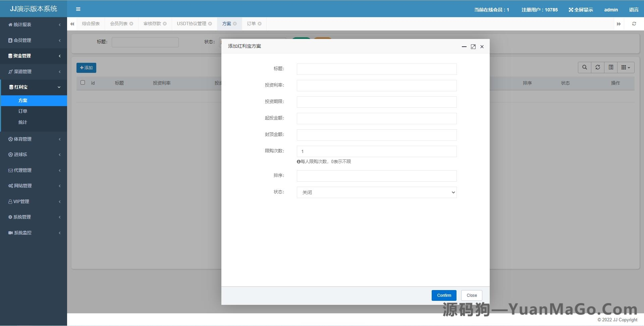Click the Confirm button in the dialog
Screen dimensions: 644x326
pyautogui.click(x=444, y=295)
